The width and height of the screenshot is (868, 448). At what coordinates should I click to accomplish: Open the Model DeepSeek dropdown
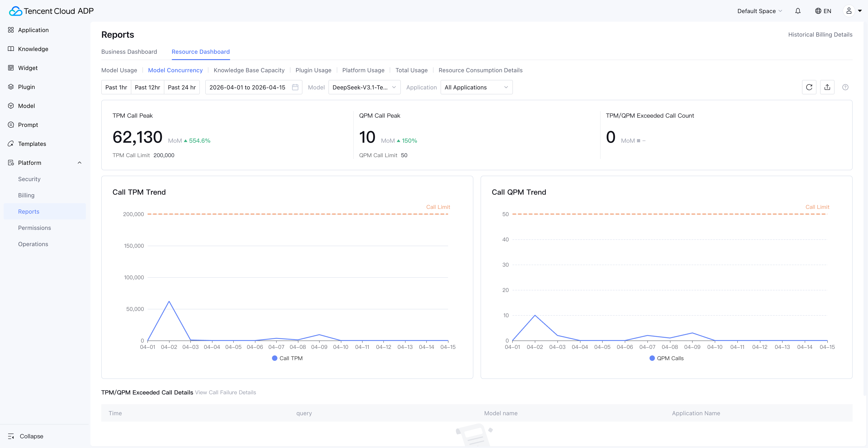(x=364, y=87)
